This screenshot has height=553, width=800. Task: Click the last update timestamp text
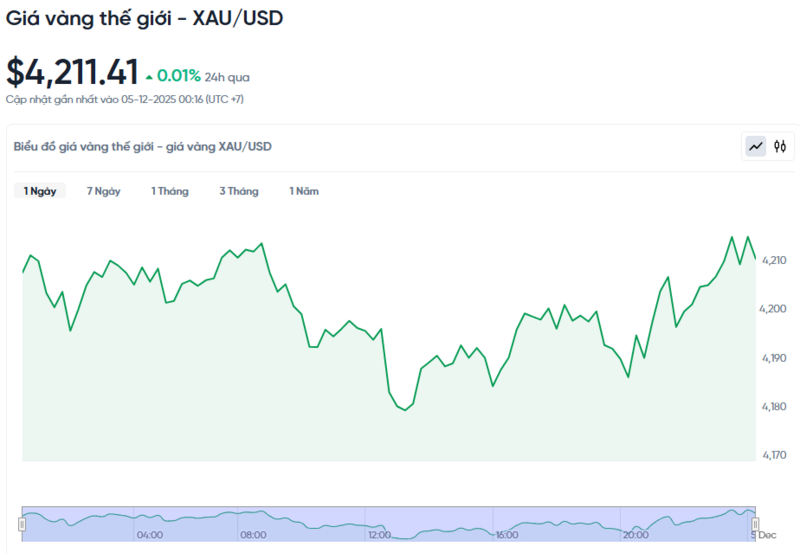tap(125, 99)
